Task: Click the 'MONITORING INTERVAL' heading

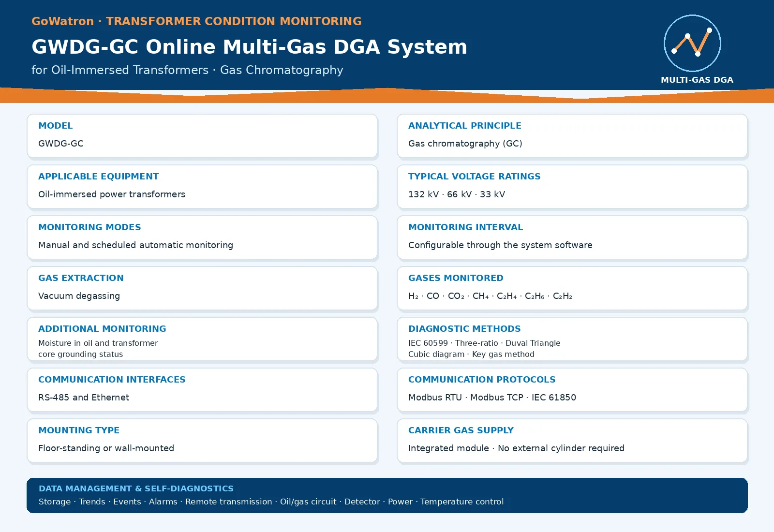Action: pos(466,227)
